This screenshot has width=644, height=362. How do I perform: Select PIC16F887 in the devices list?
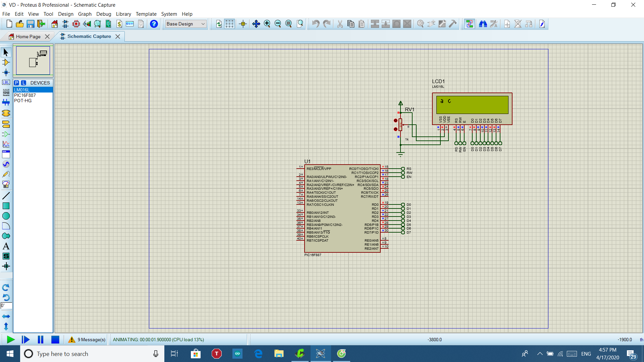(x=33, y=95)
